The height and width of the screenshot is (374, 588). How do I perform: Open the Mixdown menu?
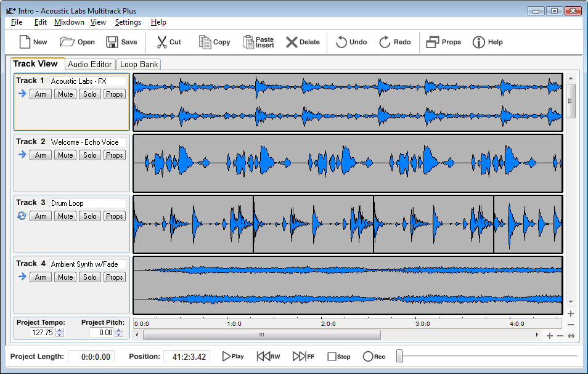point(69,22)
